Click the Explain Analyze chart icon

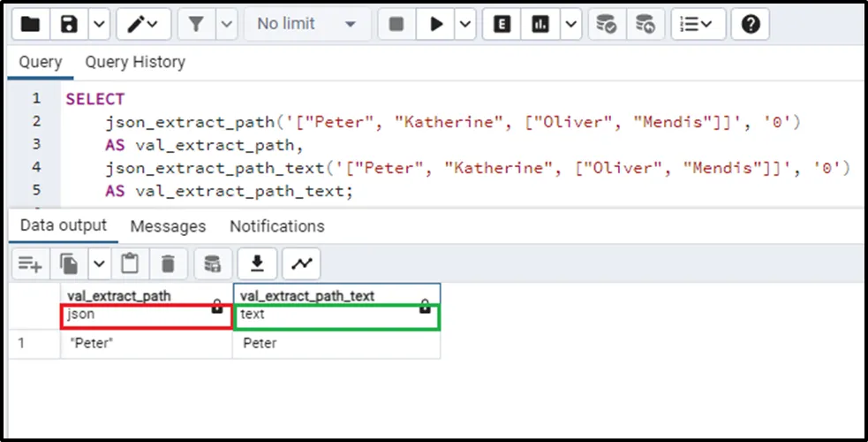[x=540, y=25]
